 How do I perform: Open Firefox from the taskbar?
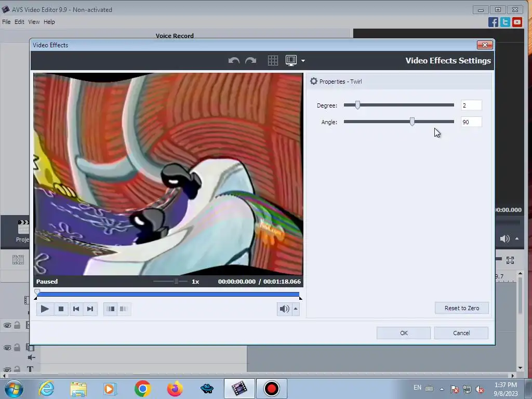175,389
